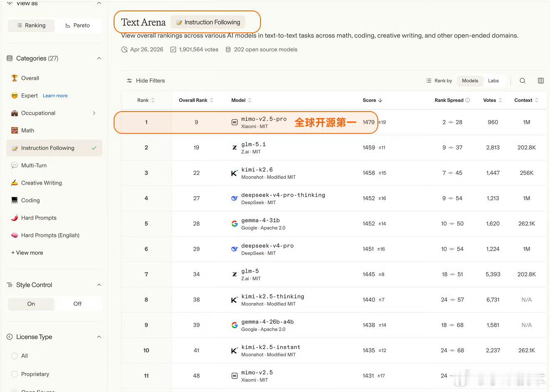Follow the Learn more link beside Expert

[55, 96]
